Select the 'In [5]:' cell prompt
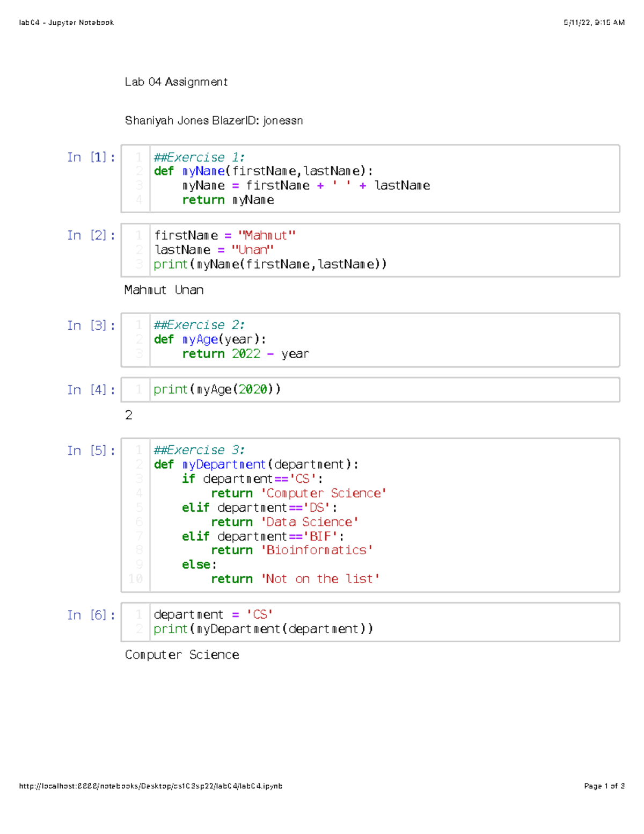This screenshot has width=644, height=834. pos(91,450)
